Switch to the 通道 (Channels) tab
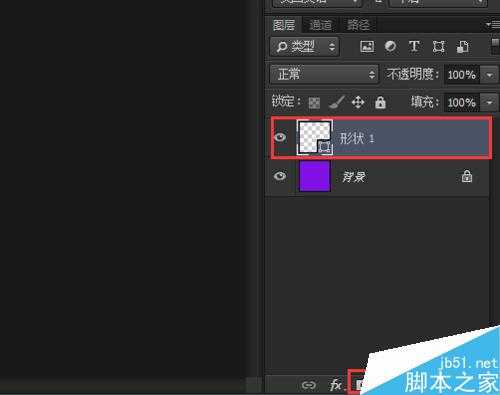The image size is (500, 395). [320, 25]
